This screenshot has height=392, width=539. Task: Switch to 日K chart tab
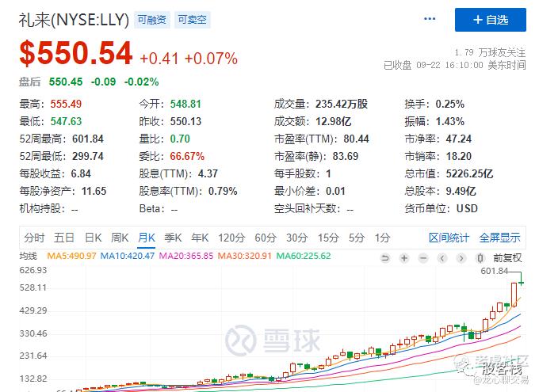point(94,238)
